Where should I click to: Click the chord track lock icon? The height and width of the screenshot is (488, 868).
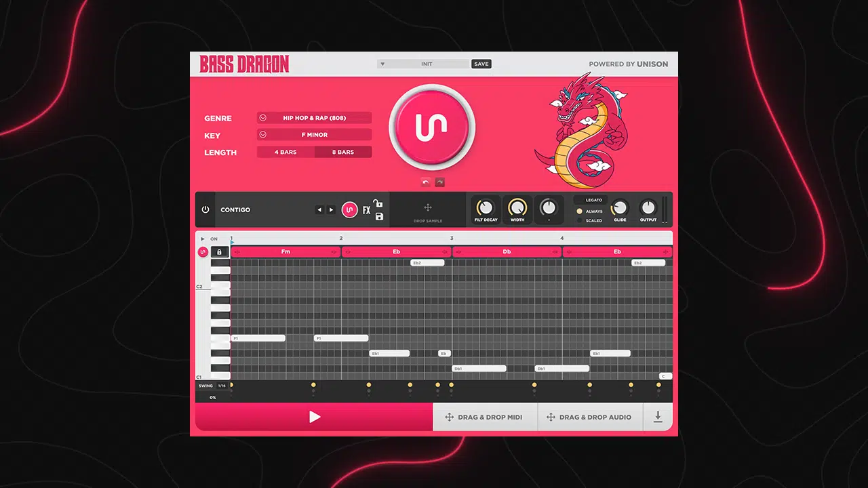pyautogui.click(x=220, y=251)
